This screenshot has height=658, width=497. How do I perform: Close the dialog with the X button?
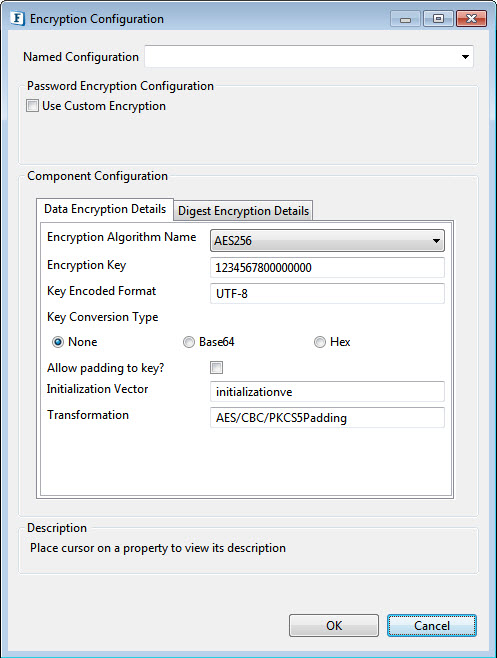click(x=471, y=19)
